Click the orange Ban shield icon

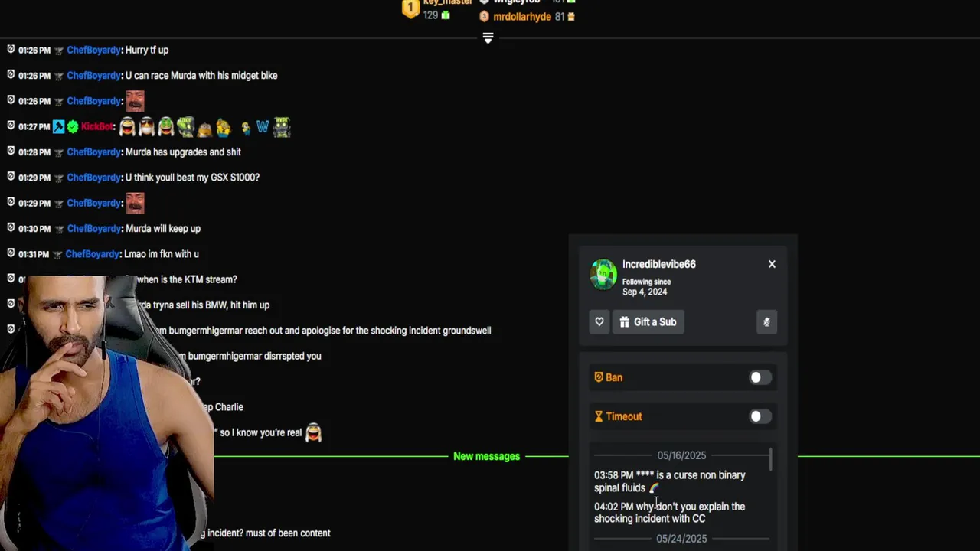point(599,377)
